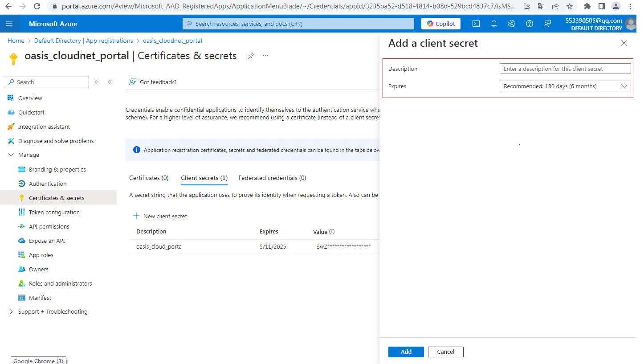The height and width of the screenshot is (364, 644).
Task: Click the Description column header
Action: tap(151, 232)
